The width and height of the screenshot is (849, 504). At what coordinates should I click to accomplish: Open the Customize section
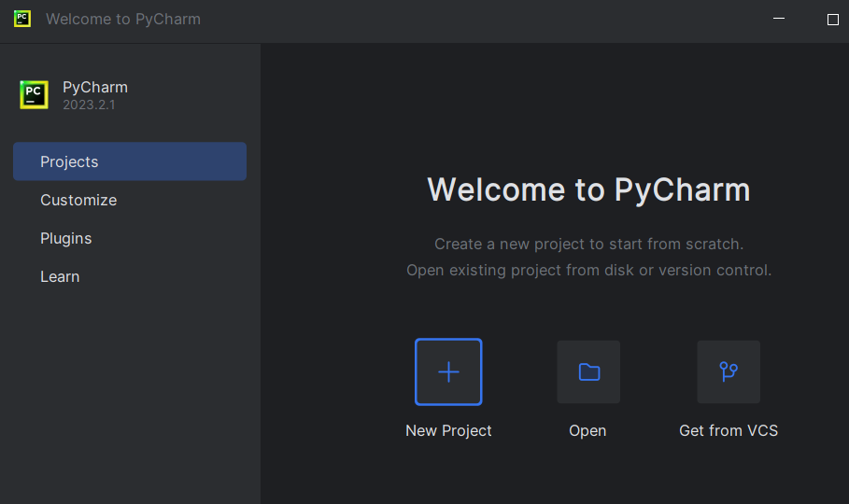130,200
